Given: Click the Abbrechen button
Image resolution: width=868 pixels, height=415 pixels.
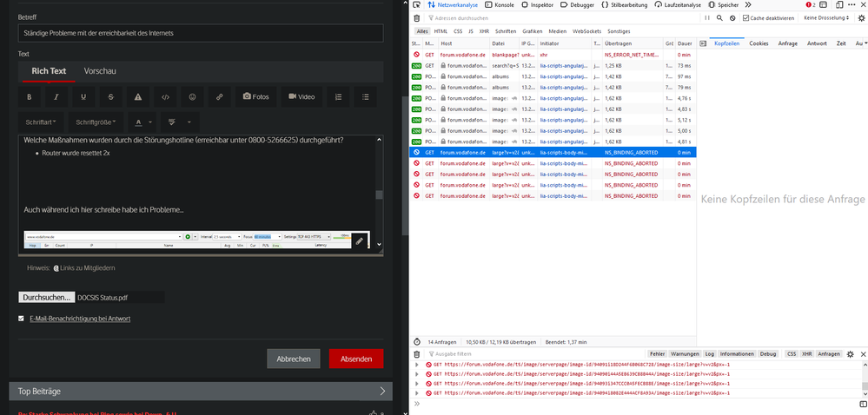Looking at the screenshot, I should point(294,359).
